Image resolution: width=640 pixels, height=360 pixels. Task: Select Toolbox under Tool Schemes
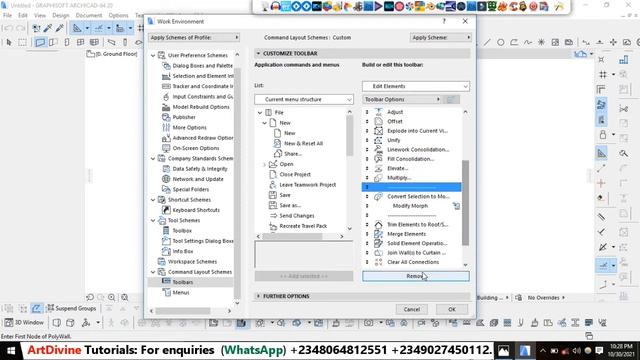[177, 231]
